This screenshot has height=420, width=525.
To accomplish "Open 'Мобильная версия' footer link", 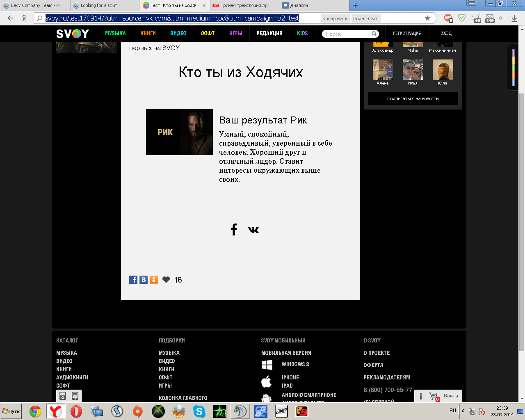I will (x=286, y=353).
